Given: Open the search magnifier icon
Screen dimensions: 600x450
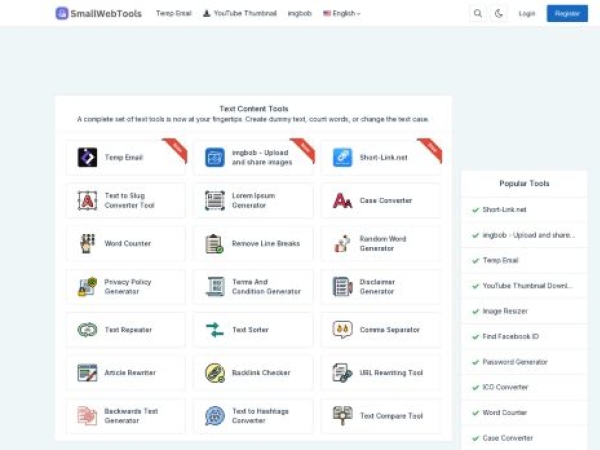Looking at the screenshot, I should 478,13.
